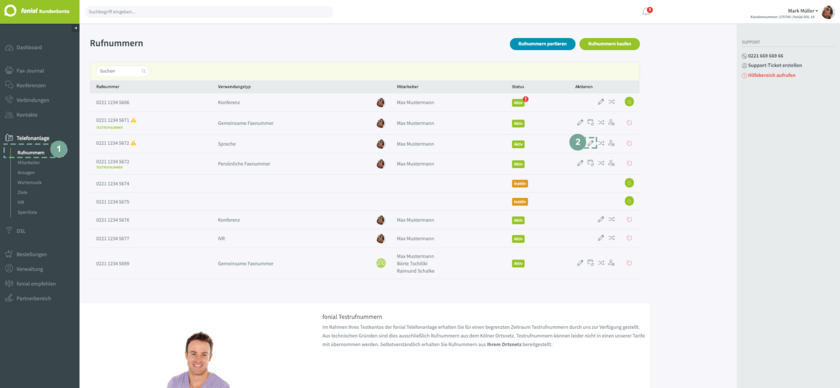Click the shuffle routing icon for 0221 1234 5671
This screenshot has height=388, width=840.
pos(601,123)
